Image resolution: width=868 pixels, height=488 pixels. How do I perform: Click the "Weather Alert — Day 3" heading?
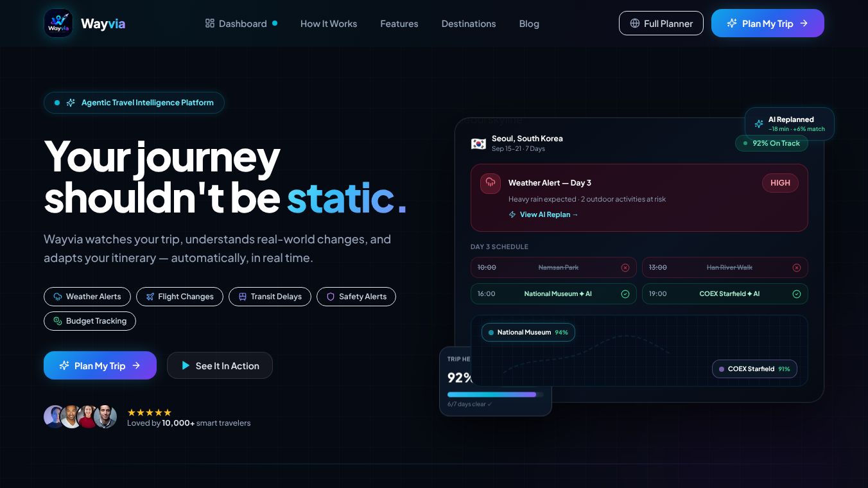click(x=550, y=183)
